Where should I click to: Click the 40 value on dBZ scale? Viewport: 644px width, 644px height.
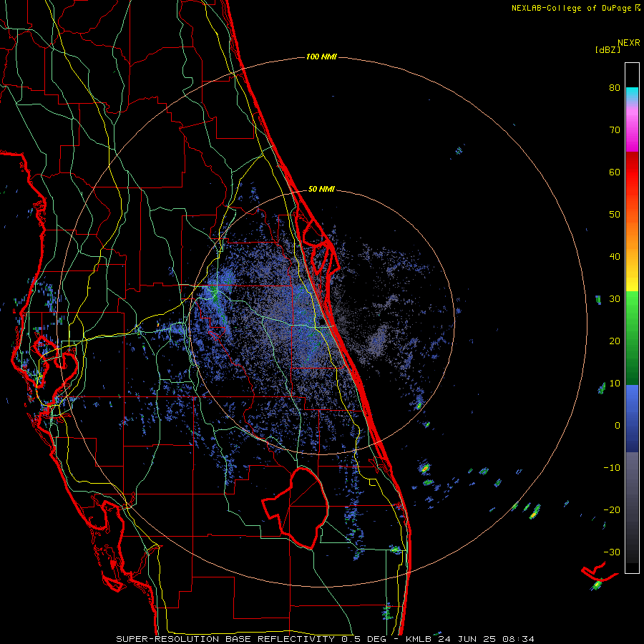tap(615, 257)
